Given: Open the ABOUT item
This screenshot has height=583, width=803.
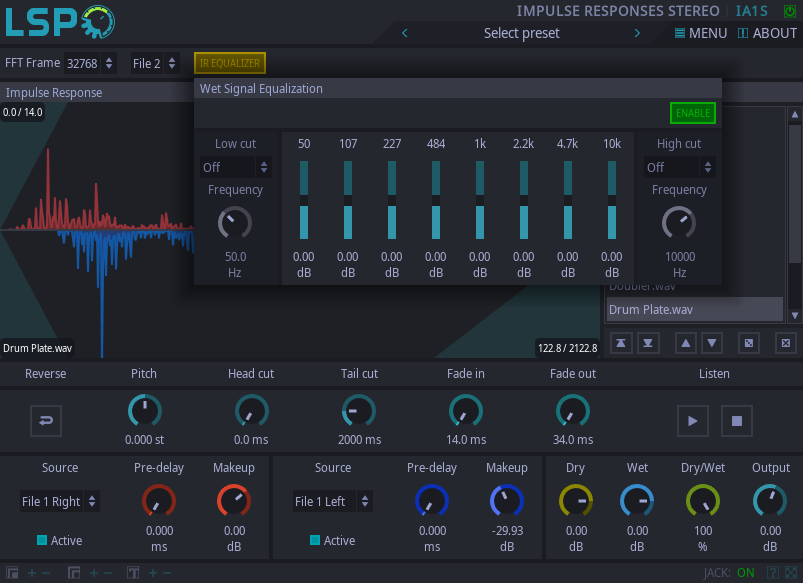Looking at the screenshot, I should [767, 33].
